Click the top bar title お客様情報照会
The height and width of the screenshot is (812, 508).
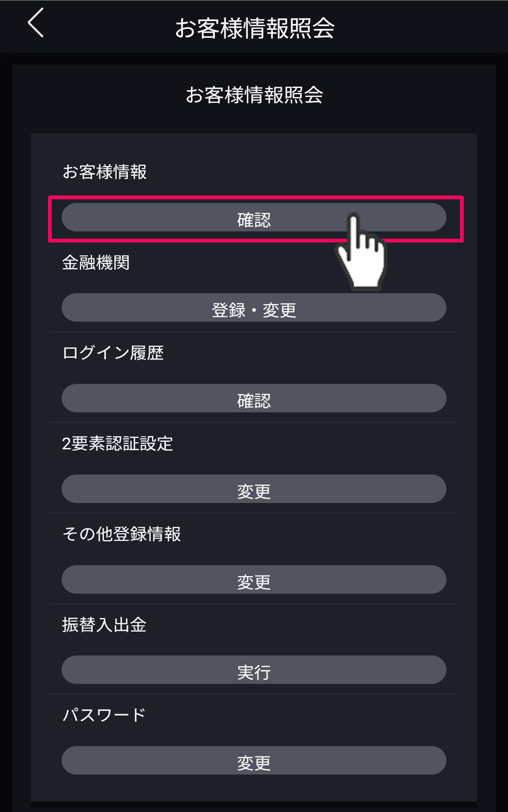click(254, 28)
